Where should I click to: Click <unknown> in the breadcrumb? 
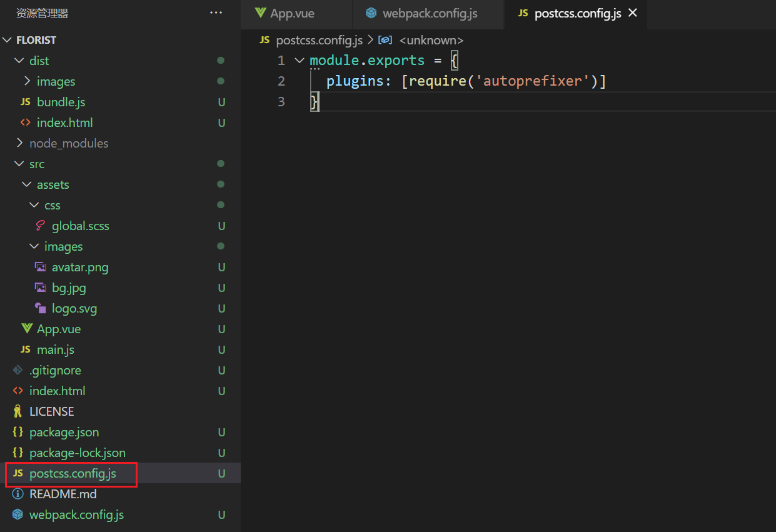coord(431,40)
